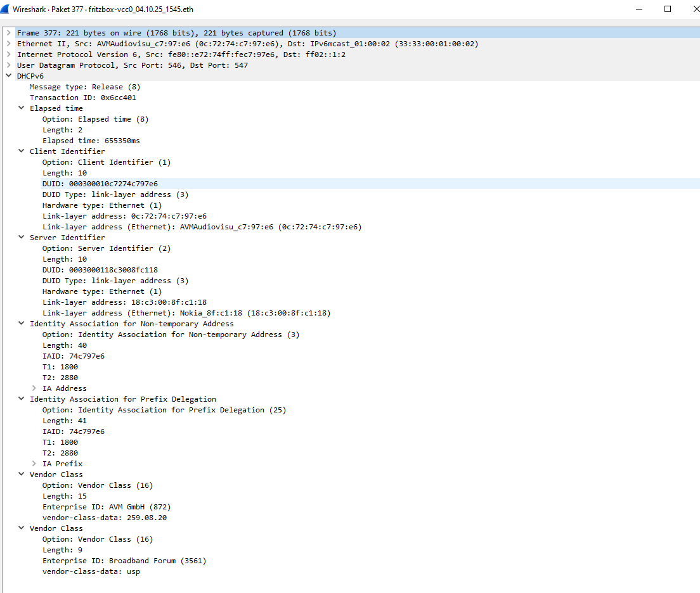Collapse the Elapsed time option
Viewport: 700px width, 593px height.
(x=21, y=108)
